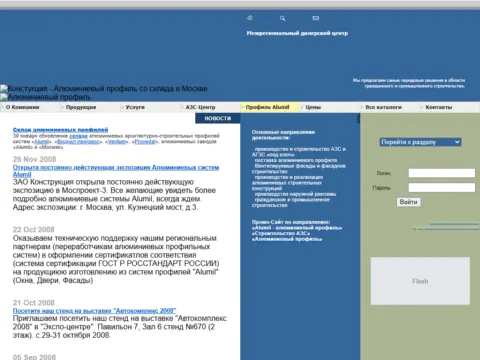
Task: Click the date '22 Oct 2008'
Action: click(x=33, y=230)
